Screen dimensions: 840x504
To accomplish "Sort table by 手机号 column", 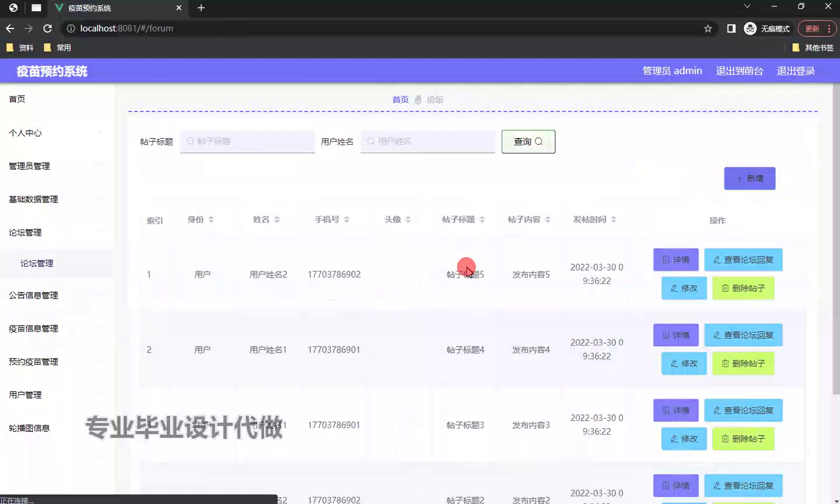I will click(346, 219).
